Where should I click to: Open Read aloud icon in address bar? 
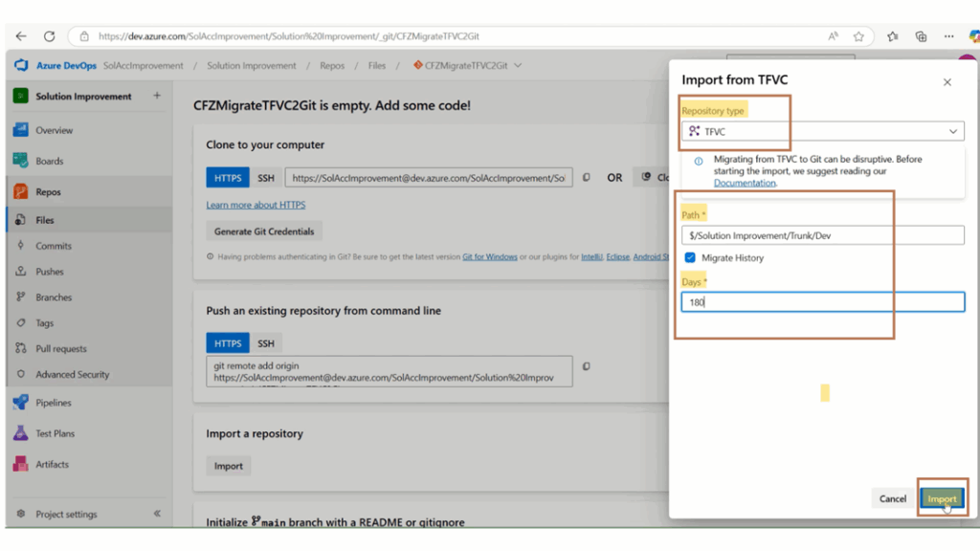[x=834, y=36]
